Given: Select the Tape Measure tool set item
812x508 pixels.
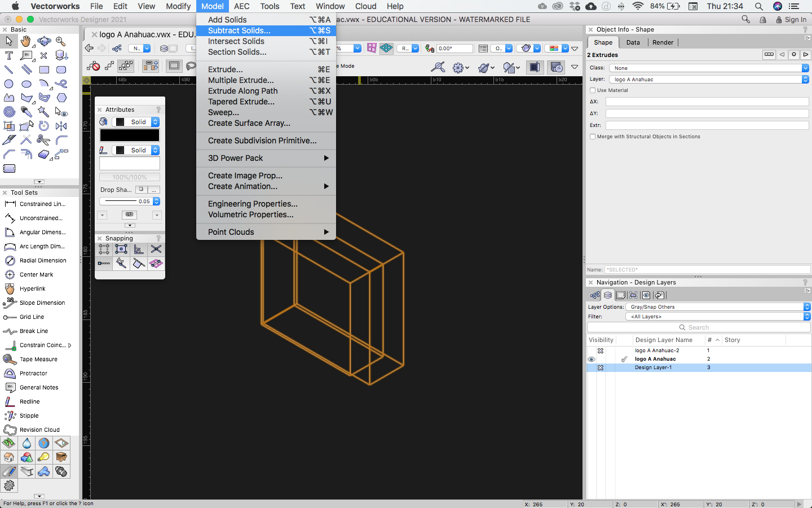Looking at the screenshot, I should point(38,359).
